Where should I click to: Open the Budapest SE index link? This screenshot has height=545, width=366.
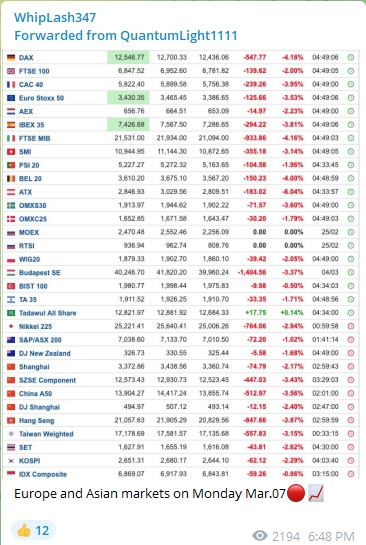pyautogui.click(x=40, y=273)
